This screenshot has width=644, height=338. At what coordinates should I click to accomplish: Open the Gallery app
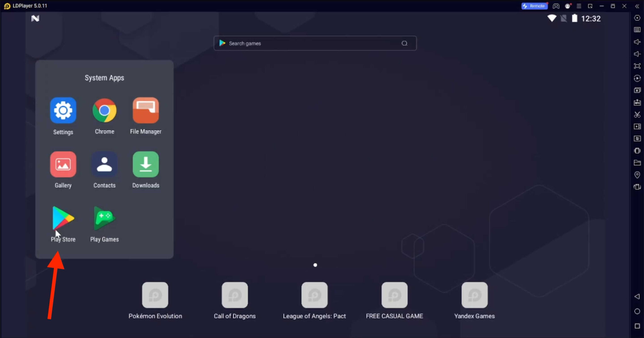click(x=63, y=164)
